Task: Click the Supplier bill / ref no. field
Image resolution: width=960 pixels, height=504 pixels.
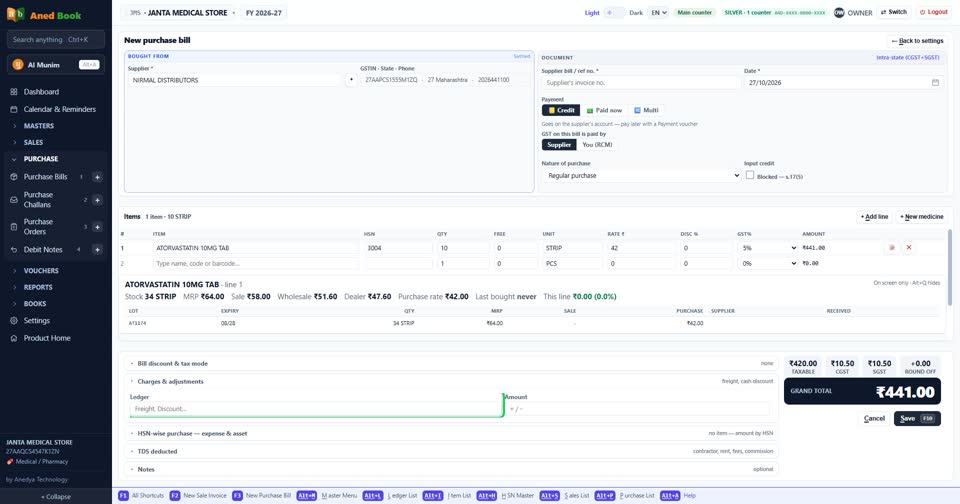Action: tap(640, 83)
